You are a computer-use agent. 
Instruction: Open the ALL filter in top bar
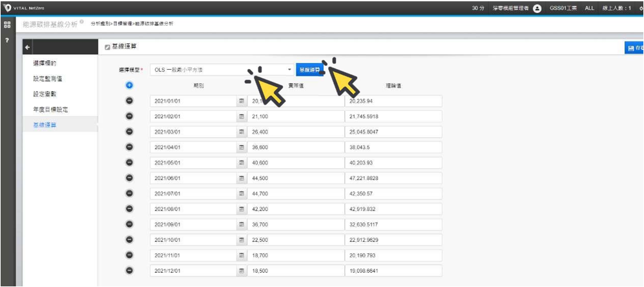click(589, 8)
